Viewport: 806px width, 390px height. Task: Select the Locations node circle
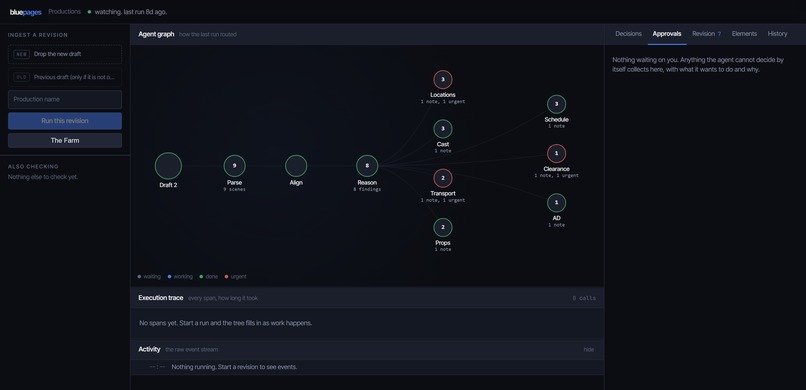click(x=443, y=80)
